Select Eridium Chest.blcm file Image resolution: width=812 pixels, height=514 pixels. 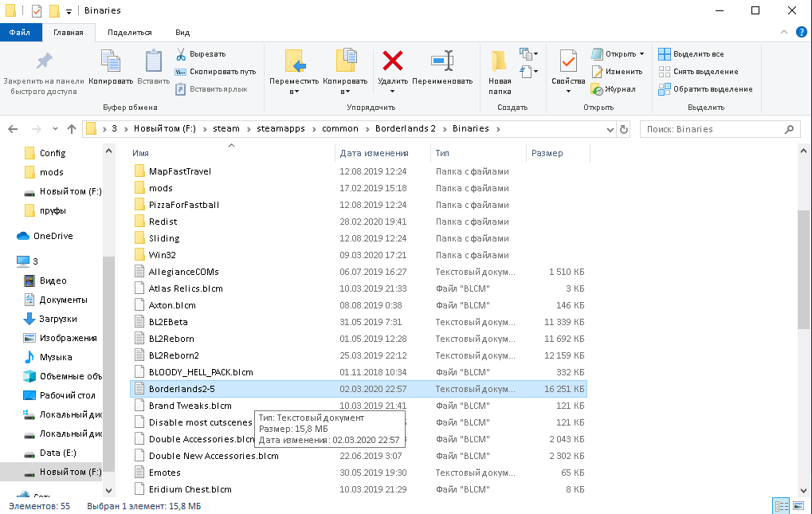tap(359, 489)
